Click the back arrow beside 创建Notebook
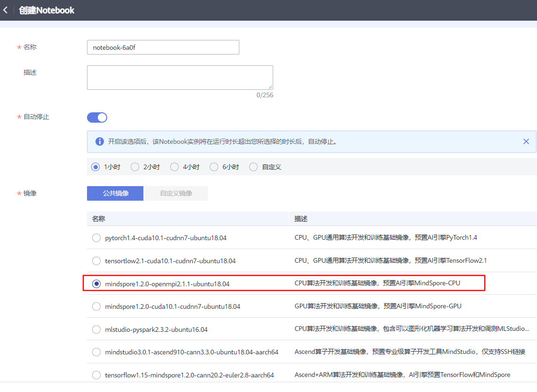Screen dimensions: 537x392 pyautogui.click(x=6, y=10)
